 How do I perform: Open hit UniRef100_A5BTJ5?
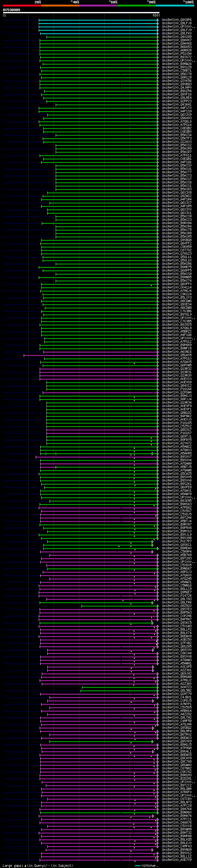tap(177, 467)
